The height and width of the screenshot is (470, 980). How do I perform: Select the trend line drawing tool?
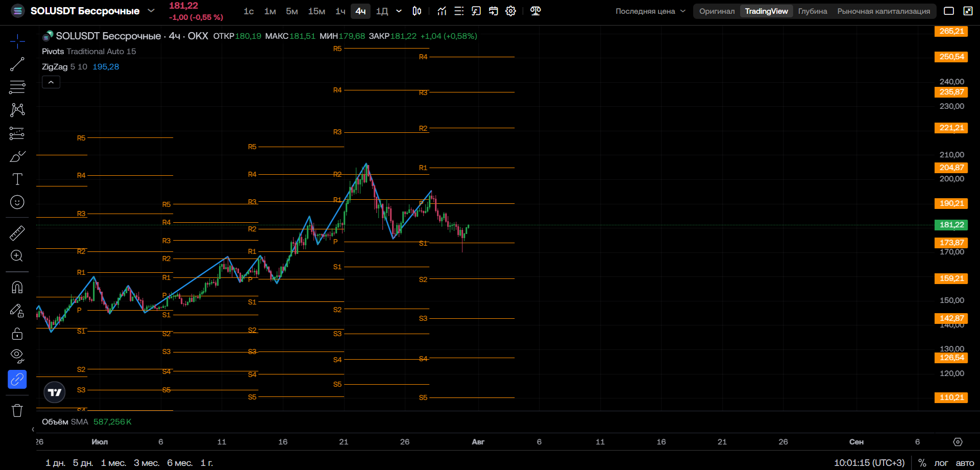tap(17, 64)
